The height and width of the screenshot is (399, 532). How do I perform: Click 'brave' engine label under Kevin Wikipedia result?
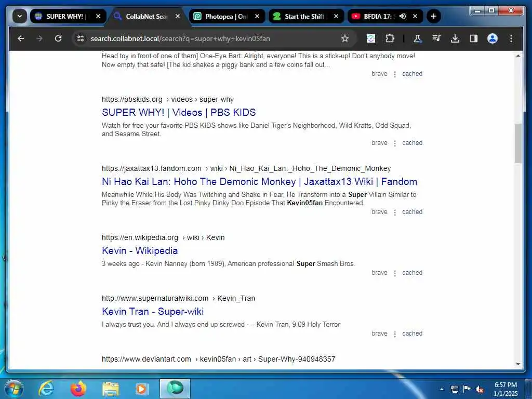(379, 273)
